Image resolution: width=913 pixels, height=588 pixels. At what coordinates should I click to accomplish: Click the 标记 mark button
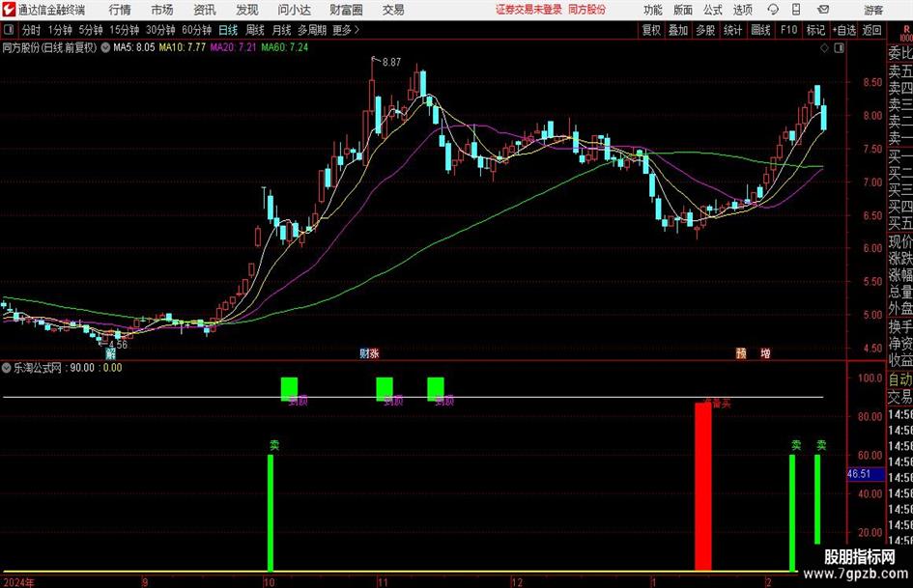coord(815,30)
